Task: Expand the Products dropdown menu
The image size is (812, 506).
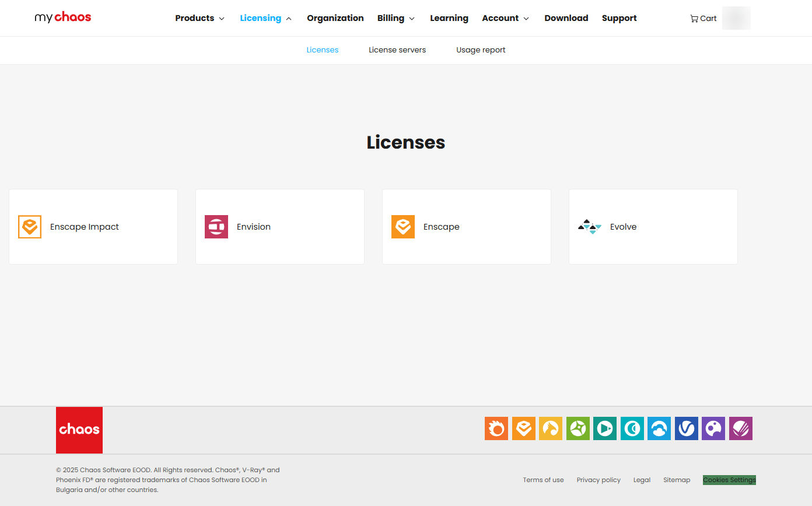Action: [199, 18]
